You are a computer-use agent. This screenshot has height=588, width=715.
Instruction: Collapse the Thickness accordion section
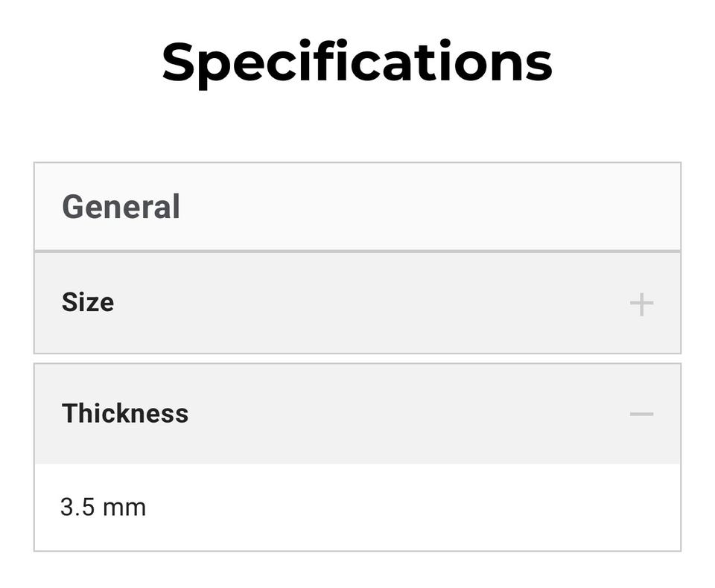[357, 414]
